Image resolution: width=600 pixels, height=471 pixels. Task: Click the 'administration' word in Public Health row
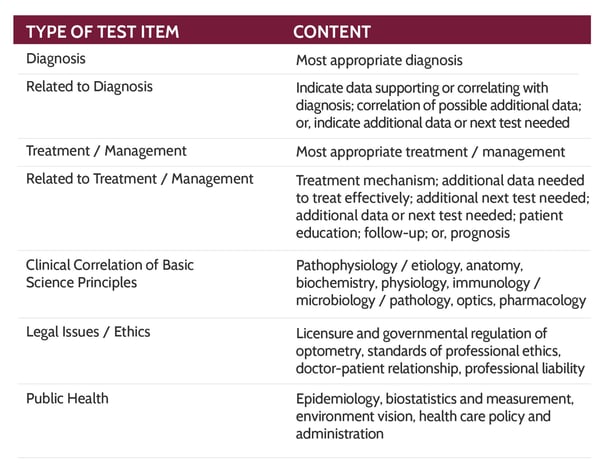point(339,434)
